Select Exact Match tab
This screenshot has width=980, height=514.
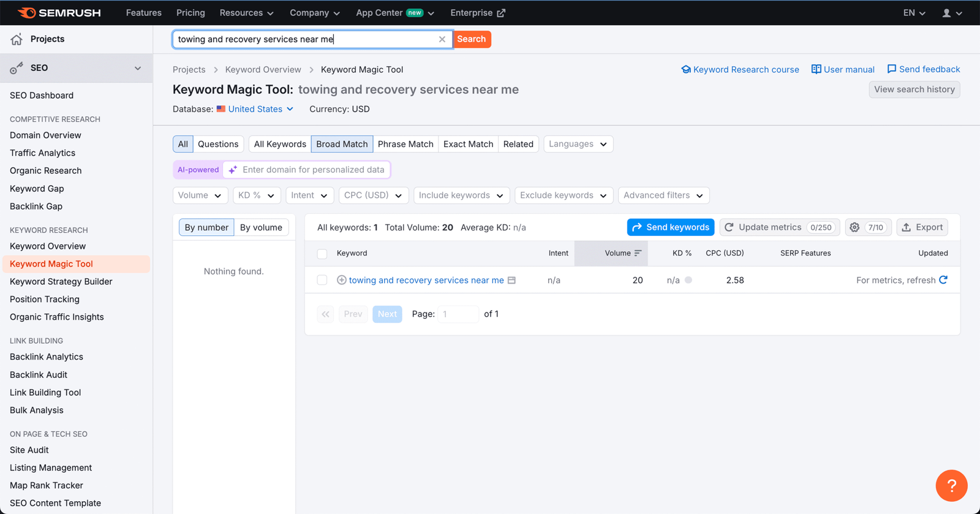[x=468, y=144]
